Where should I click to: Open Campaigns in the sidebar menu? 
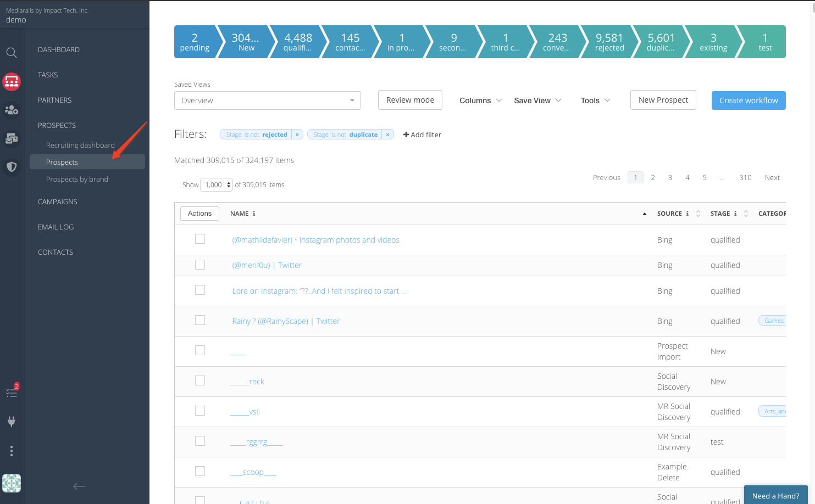coord(58,201)
